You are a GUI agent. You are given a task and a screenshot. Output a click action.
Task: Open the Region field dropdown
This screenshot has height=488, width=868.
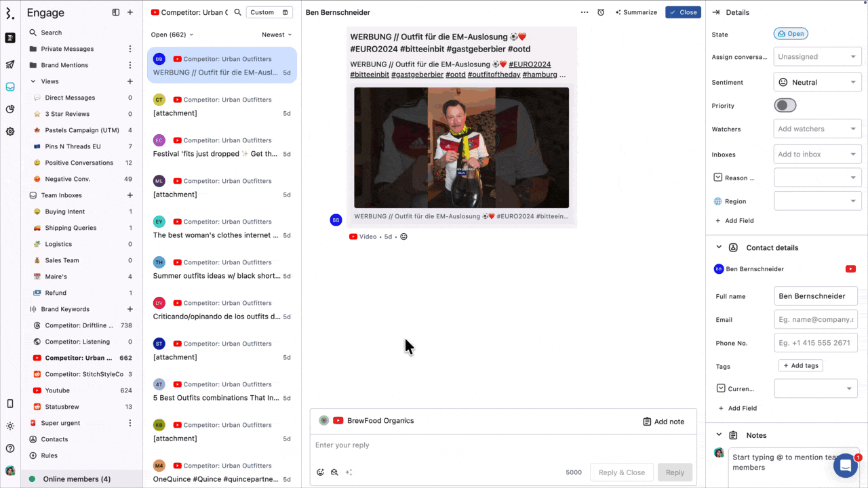pos(818,201)
